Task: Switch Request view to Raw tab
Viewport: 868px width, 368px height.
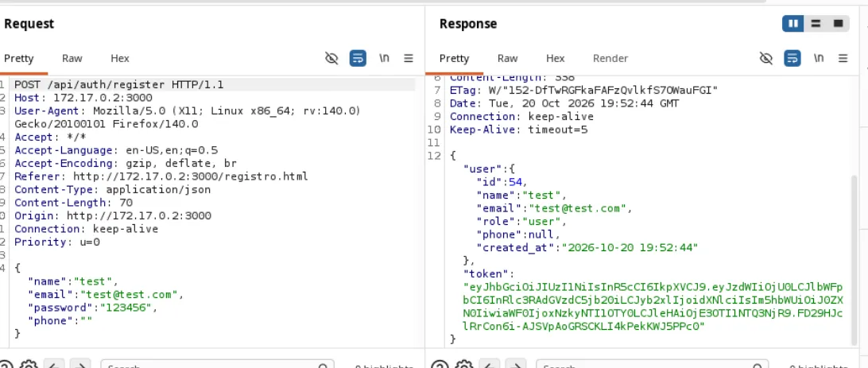Action: 72,58
